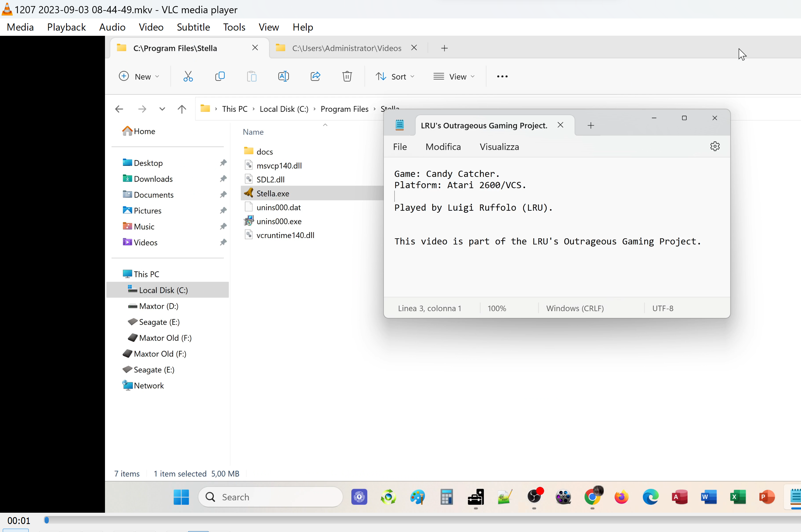Click the Delete trash icon in Explorer
Screen dimensions: 801x532
click(347, 76)
